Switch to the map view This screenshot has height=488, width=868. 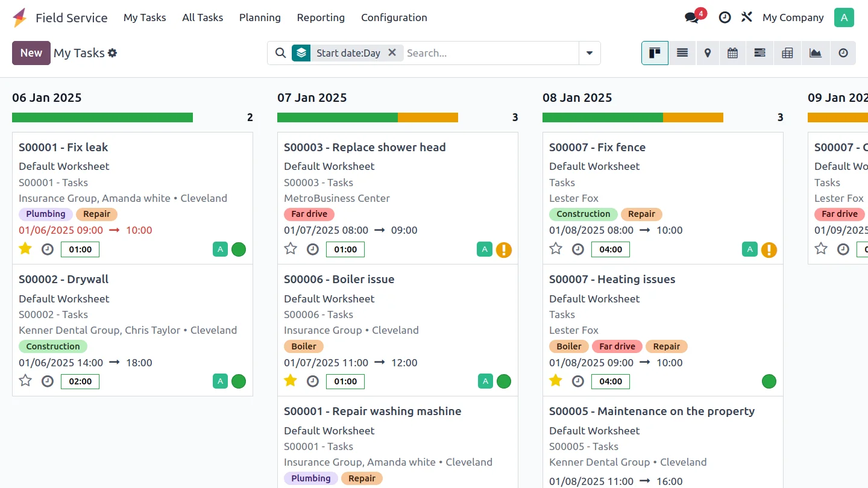(x=708, y=53)
